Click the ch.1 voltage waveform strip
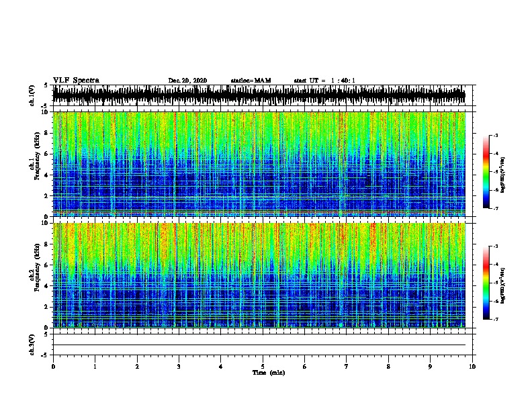 (x=259, y=95)
